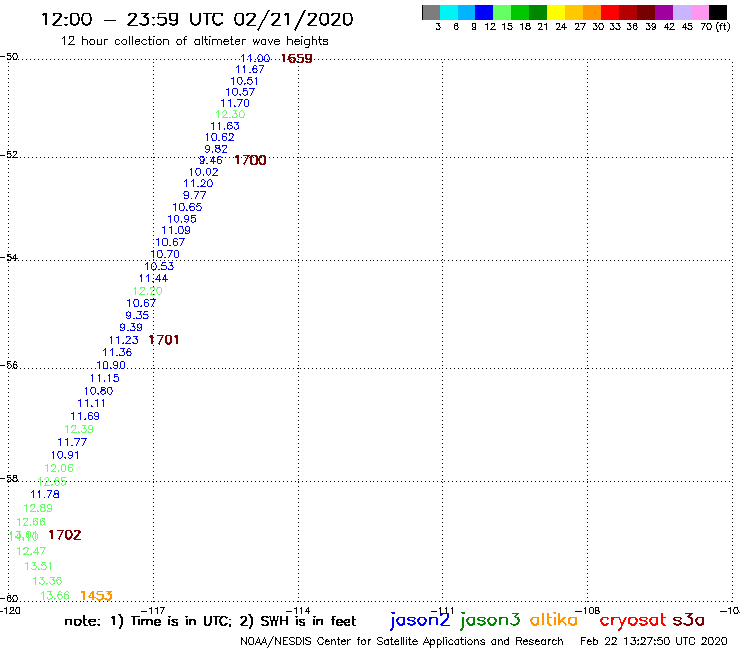Click the wave height value 11.36
Screen dimensions: 740x650
[117, 353]
